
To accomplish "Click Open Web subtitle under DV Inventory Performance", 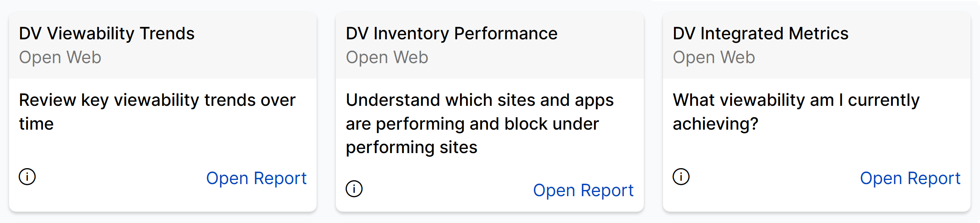I will (387, 57).
